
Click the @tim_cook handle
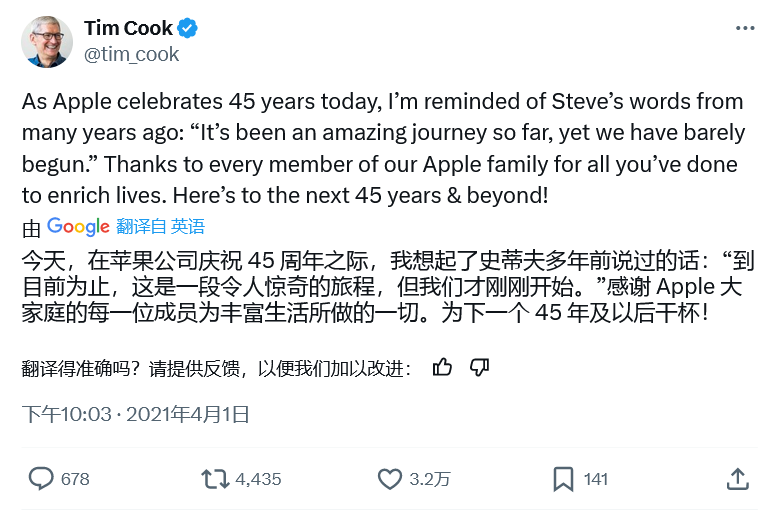click(x=131, y=54)
